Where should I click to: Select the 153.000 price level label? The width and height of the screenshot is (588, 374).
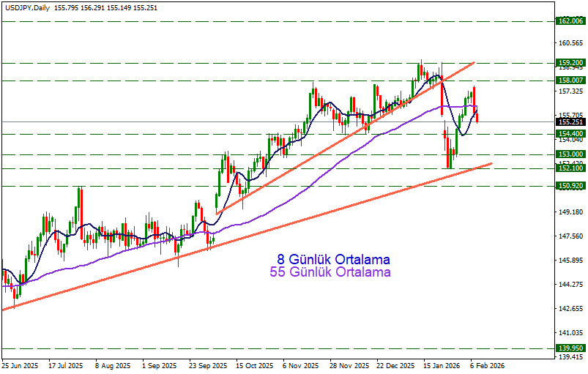(570, 154)
